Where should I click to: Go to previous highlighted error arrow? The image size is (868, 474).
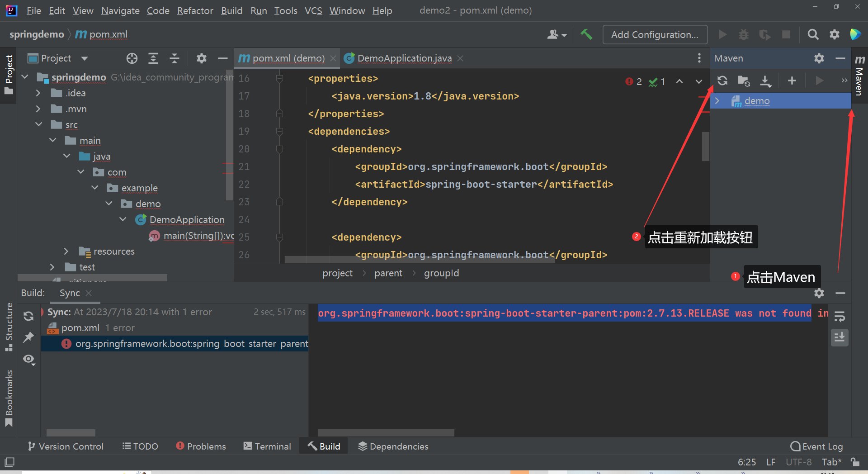679,82
